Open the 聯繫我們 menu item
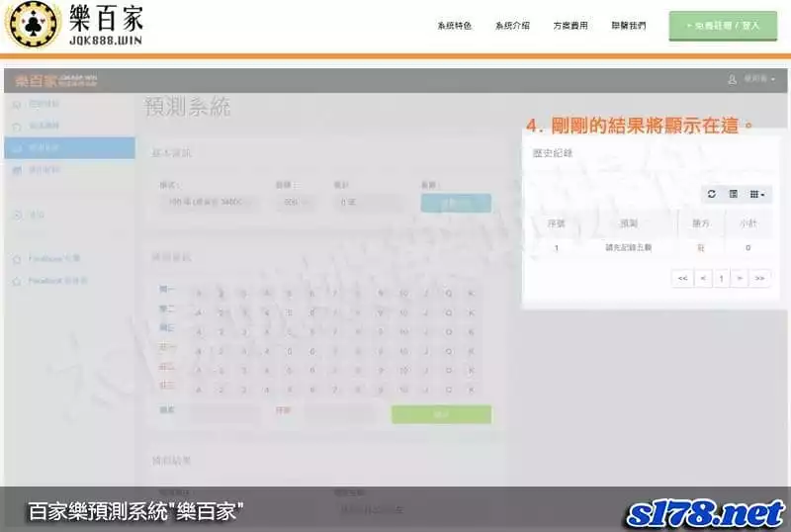This screenshot has height=532, width=791. tap(629, 26)
